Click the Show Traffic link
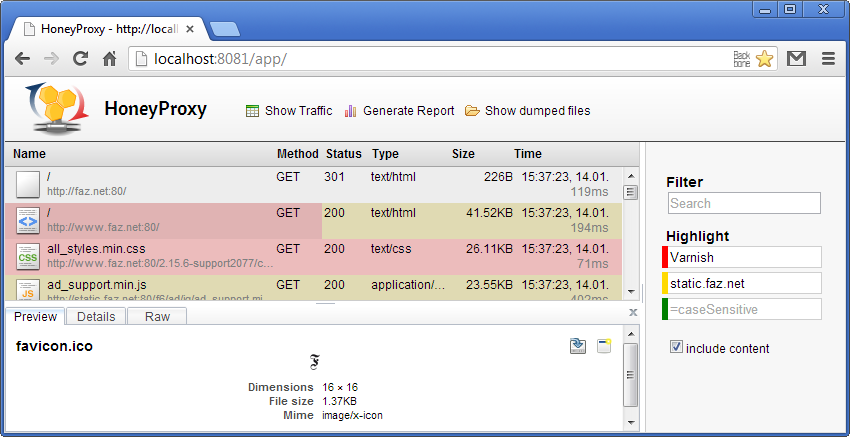This screenshot has width=850, height=437. click(298, 111)
